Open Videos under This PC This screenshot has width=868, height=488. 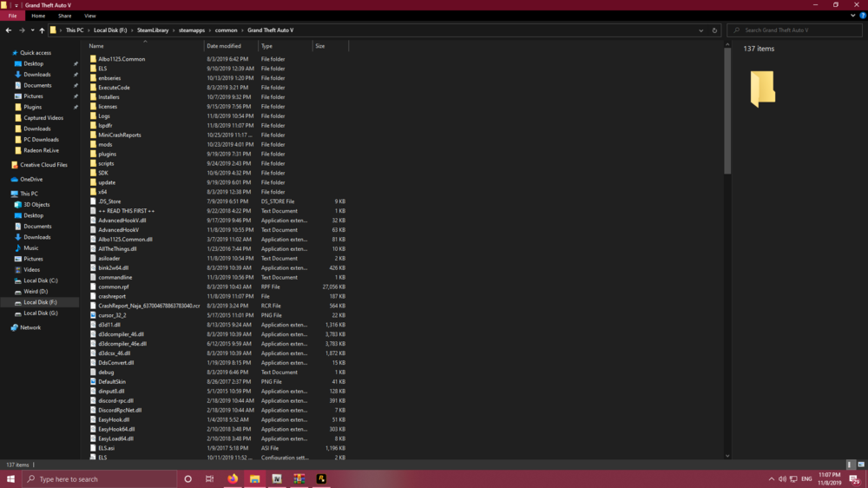tap(31, 270)
